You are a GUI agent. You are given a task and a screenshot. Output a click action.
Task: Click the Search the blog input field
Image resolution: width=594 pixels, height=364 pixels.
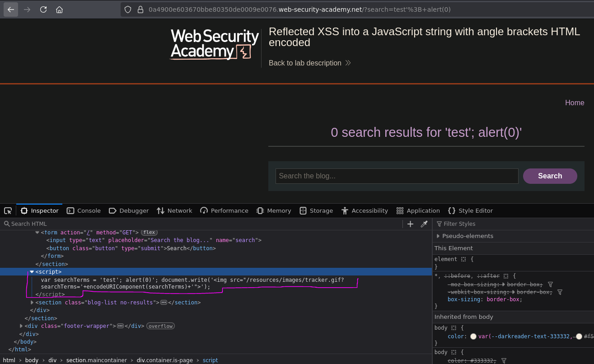coord(397,176)
